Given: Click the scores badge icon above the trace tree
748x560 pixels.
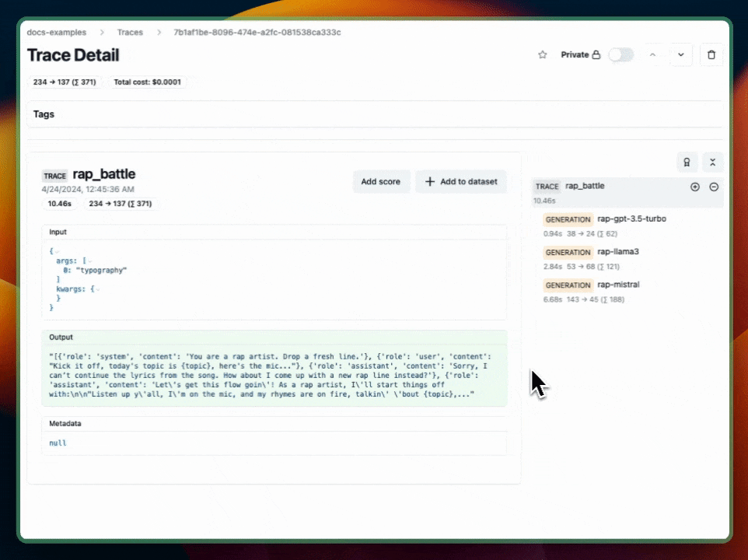Looking at the screenshot, I should [687, 162].
